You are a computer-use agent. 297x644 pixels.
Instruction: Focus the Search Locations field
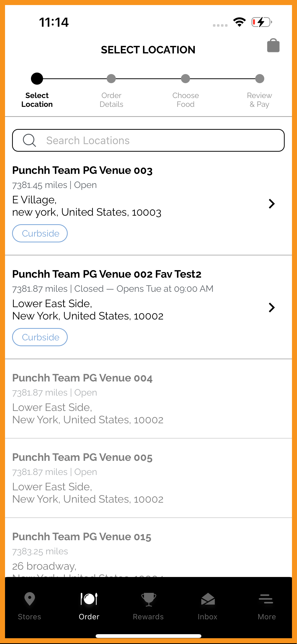click(148, 140)
